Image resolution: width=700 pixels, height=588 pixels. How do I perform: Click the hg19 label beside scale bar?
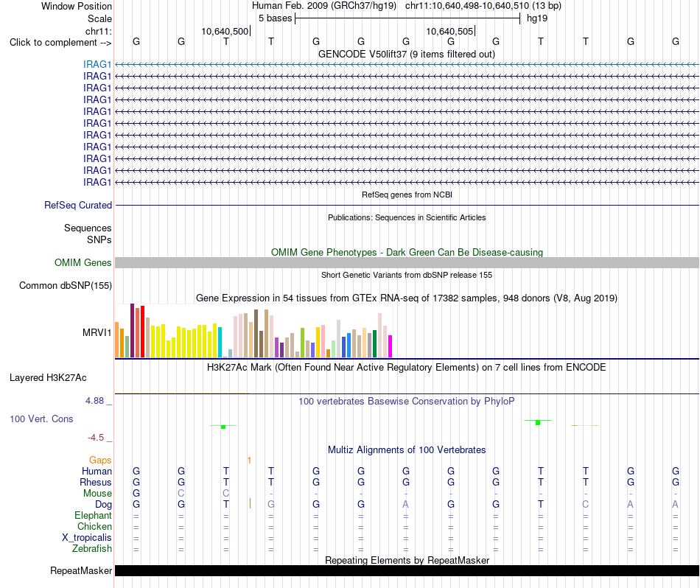[x=537, y=18]
